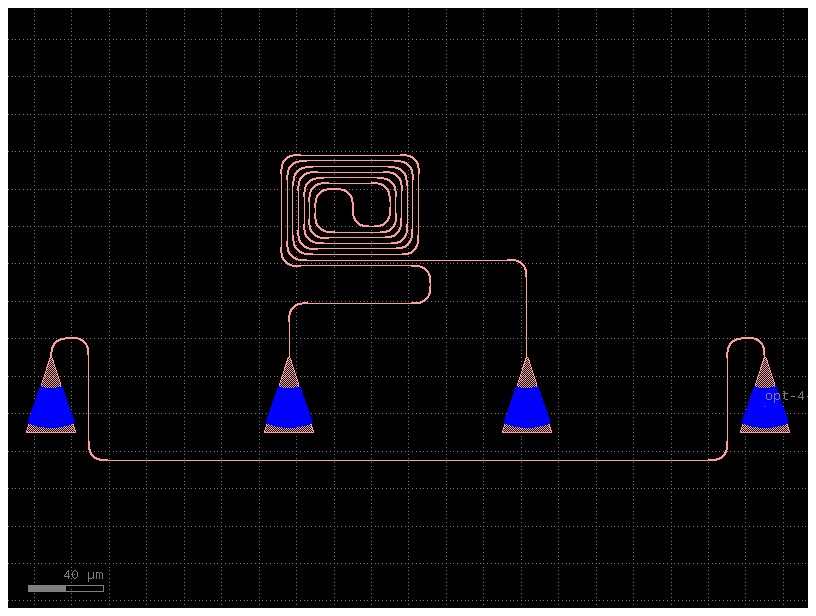Image resolution: width=816 pixels, height=616 pixels.
Task: Click the hatched base of the leftmost coupler
Action: [x=52, y=430]
